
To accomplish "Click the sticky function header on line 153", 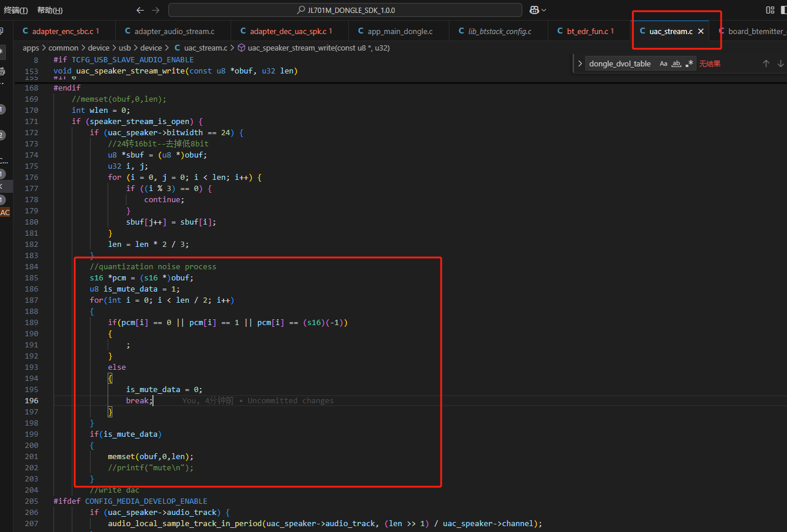I will [175, 71].
